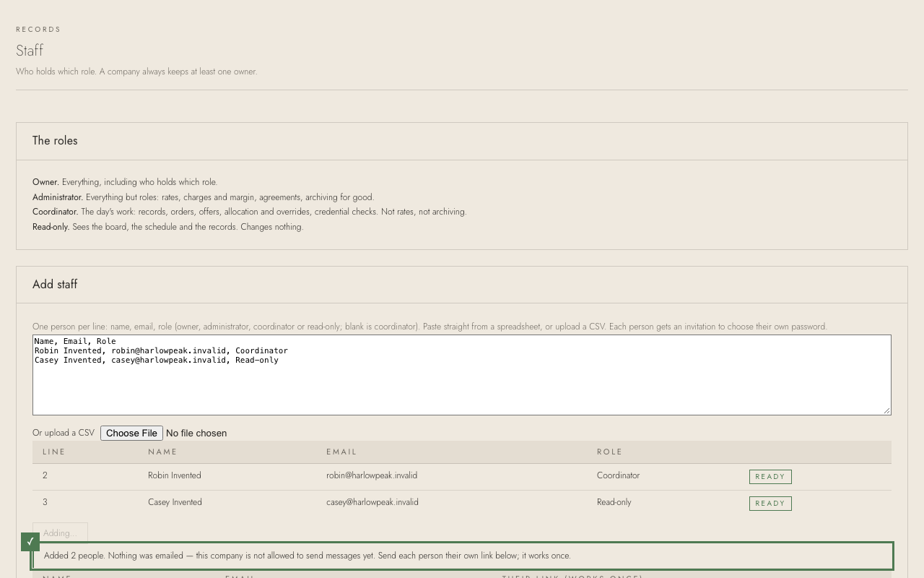Click the 'The roles' section heading

click(x=55, y=141)
